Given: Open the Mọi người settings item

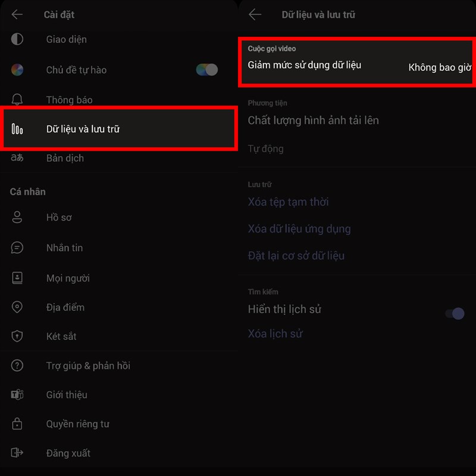Looking at the screenshot, I should point(68,278).
